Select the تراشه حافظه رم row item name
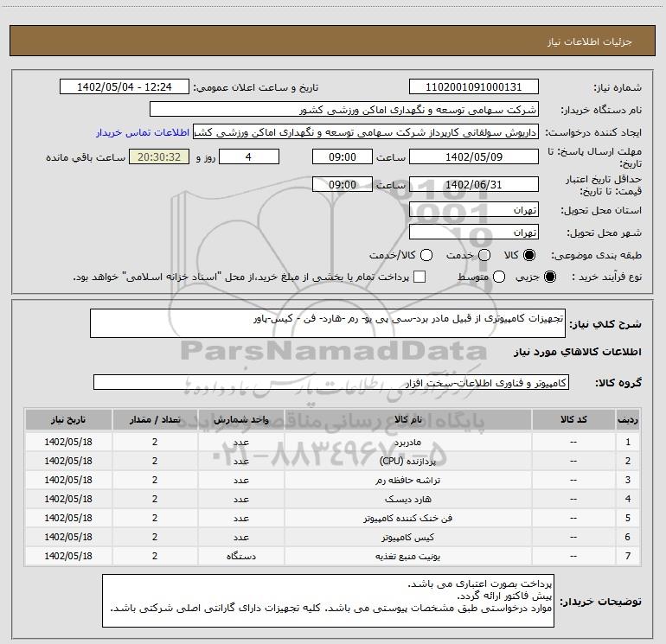The width and height of the screenshot is (666, 644). click(407, 480)
